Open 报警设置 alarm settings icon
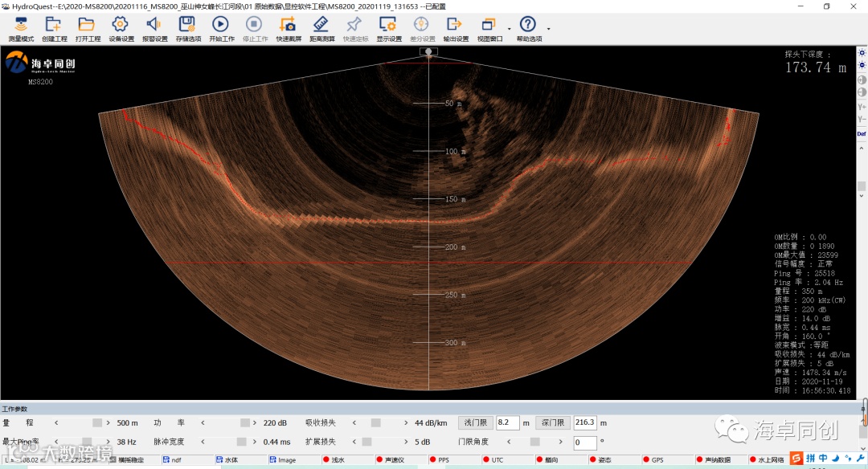 (x=154, y=25)
